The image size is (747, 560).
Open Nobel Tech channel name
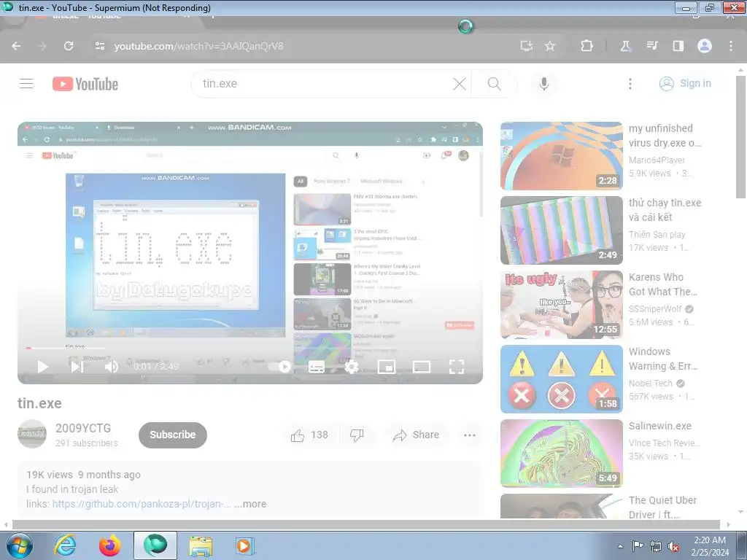pyautogui.click(x=650, y=384)
